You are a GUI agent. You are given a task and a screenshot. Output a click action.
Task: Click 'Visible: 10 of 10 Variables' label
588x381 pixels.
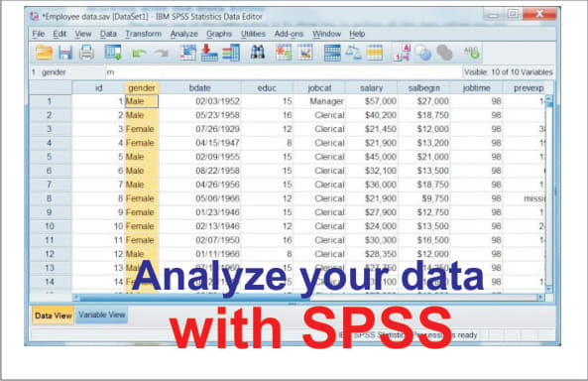click(508, 72)
